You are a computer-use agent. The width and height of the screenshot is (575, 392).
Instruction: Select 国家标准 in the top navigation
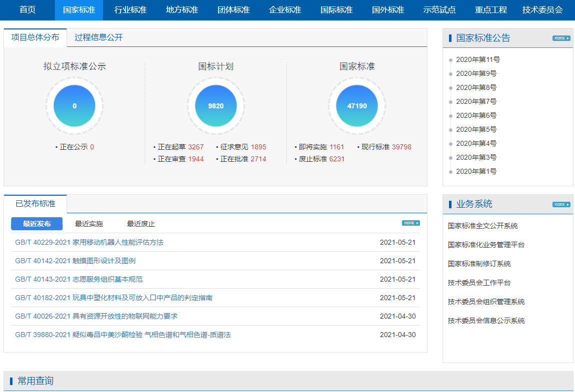click(x=78, y=10)
